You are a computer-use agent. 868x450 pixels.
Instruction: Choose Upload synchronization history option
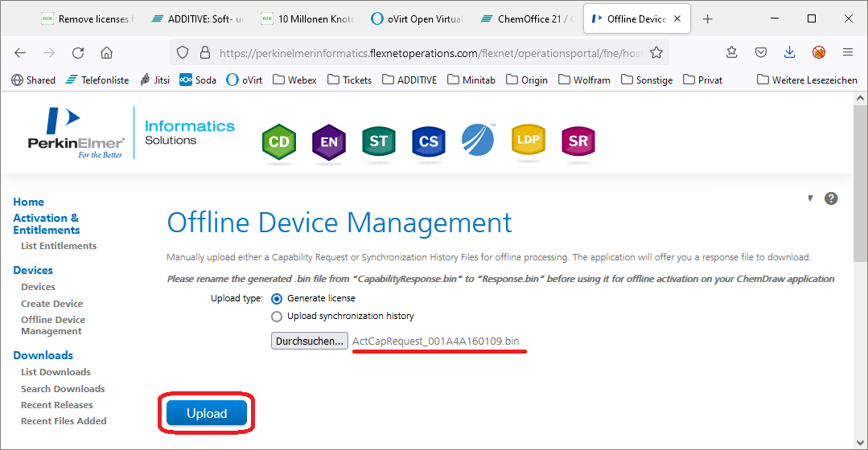click(277, 316)
